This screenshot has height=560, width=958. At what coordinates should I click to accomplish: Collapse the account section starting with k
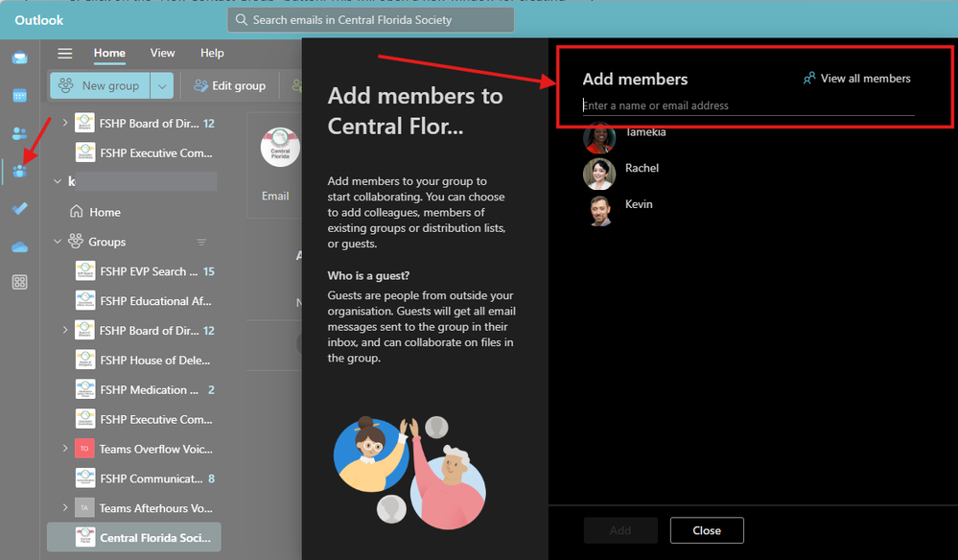point(58,181)
